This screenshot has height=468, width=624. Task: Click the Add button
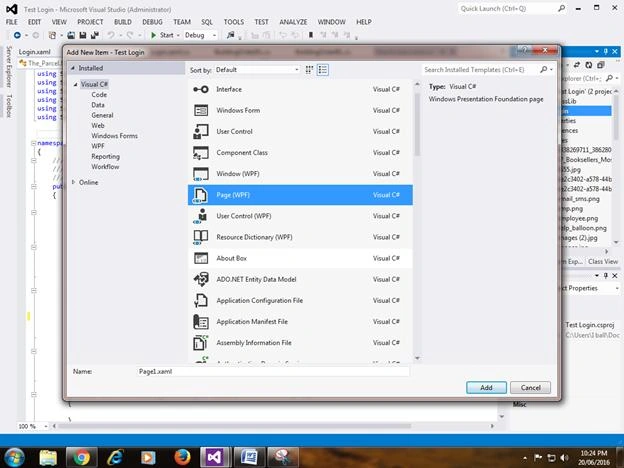point(486,388)
